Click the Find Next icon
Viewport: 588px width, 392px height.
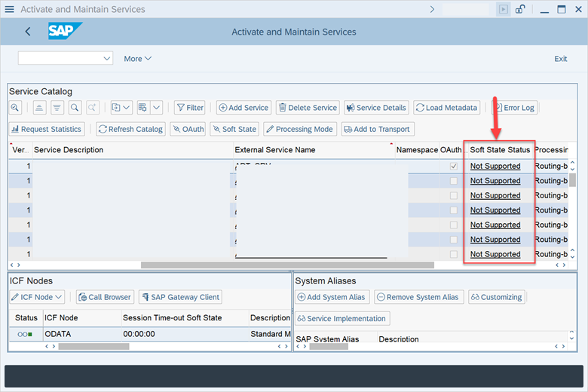coord(92,108)
